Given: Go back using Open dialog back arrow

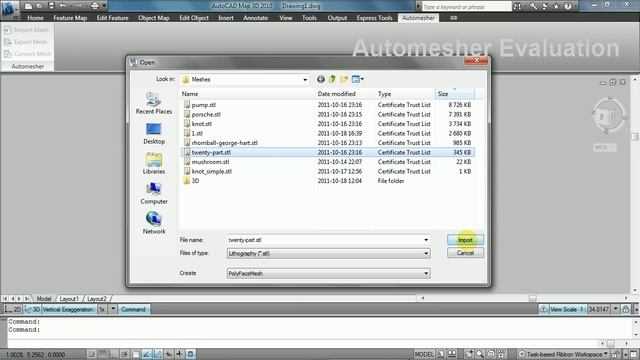Looking at the screenshot, I should point(321,79).
